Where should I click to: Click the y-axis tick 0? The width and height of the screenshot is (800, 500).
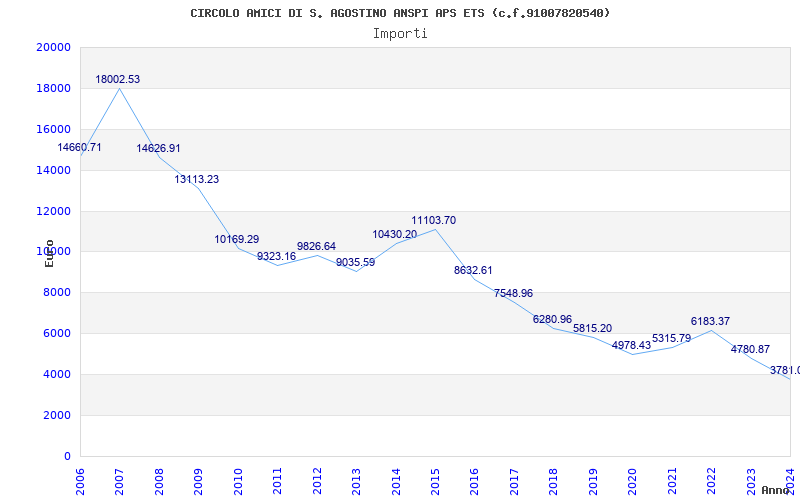tap(67, 456)
